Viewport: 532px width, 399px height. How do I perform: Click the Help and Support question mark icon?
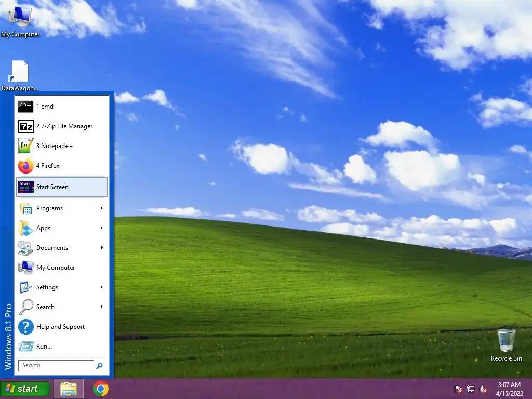(26, 327)
